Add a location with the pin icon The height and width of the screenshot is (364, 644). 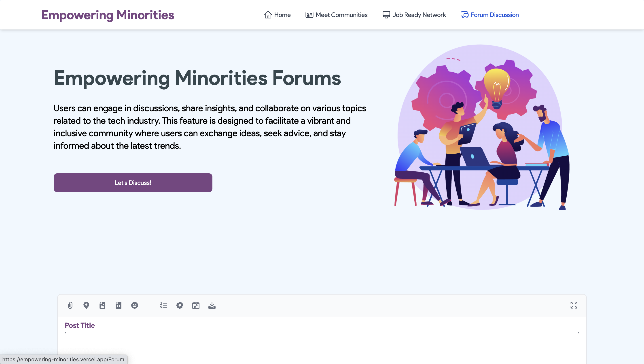point(86,305)
